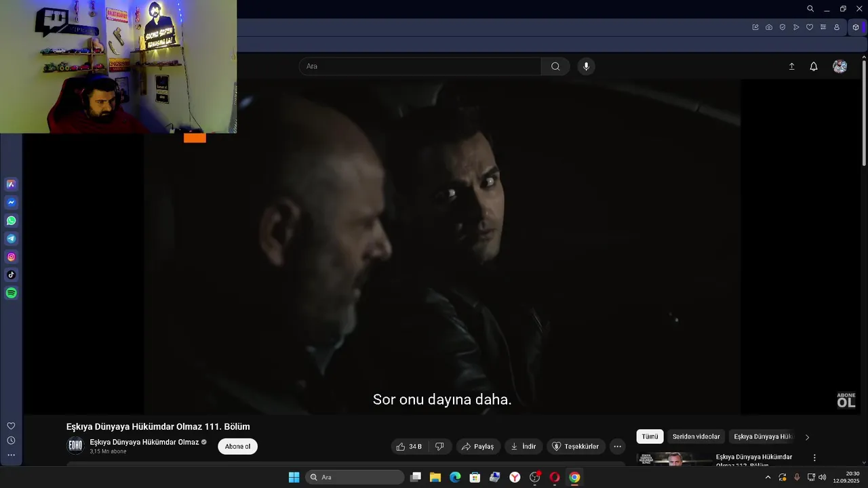Image resolution: width=868 pixels, height=488 pixels.
Task: Open Microsoft Store from taskbar
Action: pos(475,477)
